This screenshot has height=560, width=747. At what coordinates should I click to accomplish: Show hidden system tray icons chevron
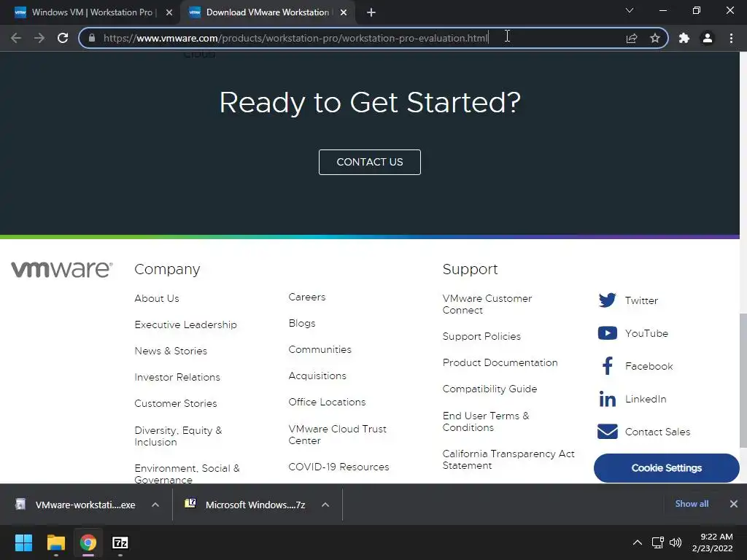(x=638, y=542)
